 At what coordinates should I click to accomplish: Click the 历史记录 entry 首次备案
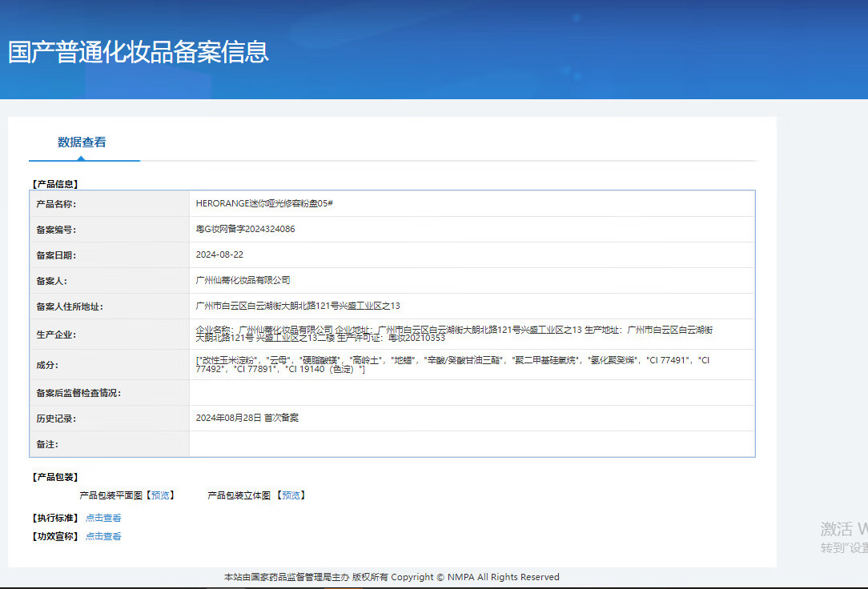247,418
